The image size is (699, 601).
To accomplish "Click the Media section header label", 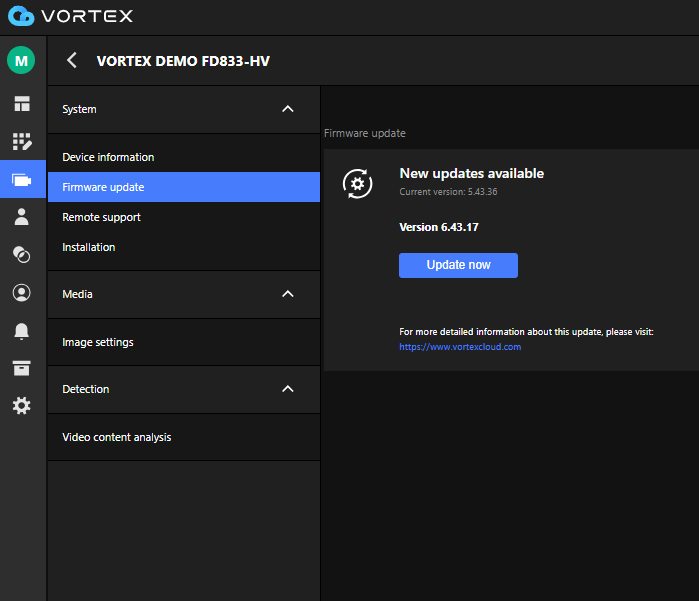I will [78, 294].
